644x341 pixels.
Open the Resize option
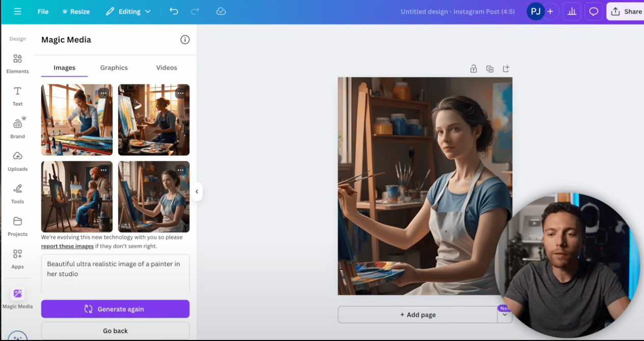pyautogui.click(x=75, y=11)
